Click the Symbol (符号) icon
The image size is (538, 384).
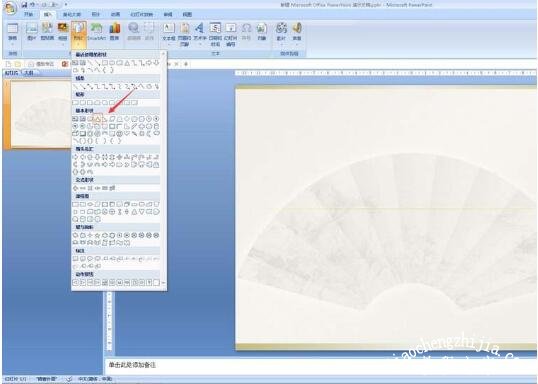pos(246,32)
